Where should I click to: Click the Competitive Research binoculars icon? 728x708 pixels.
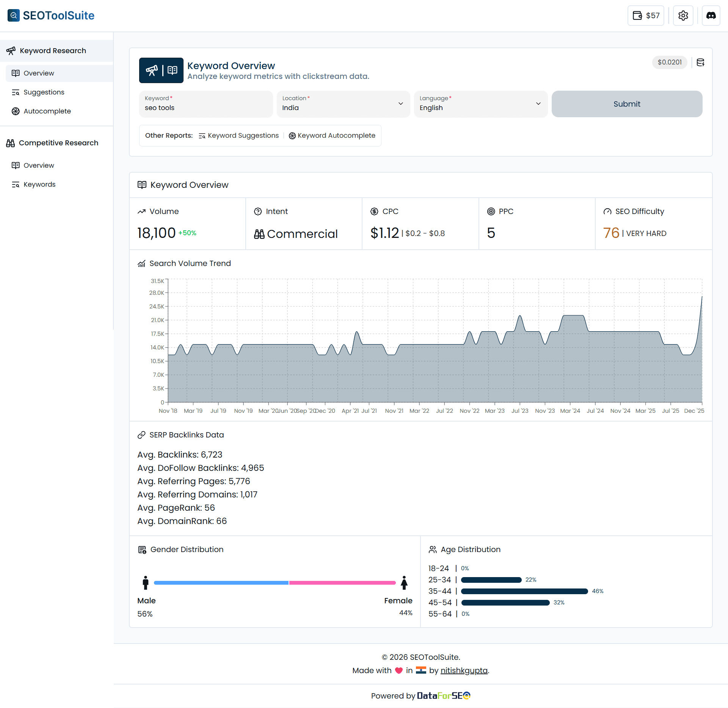pyautogui.click(x=11, y=143)
